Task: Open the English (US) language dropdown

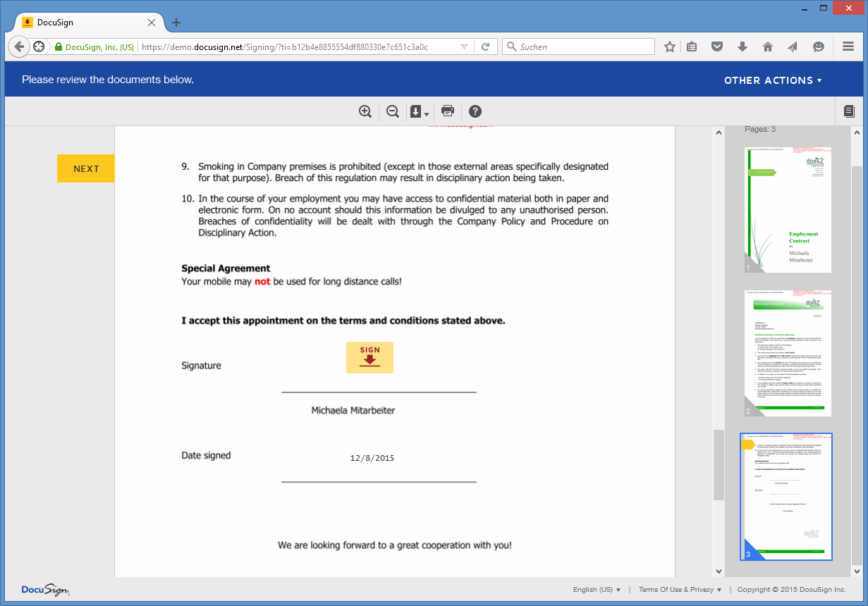Action: [x=597, y=590]
